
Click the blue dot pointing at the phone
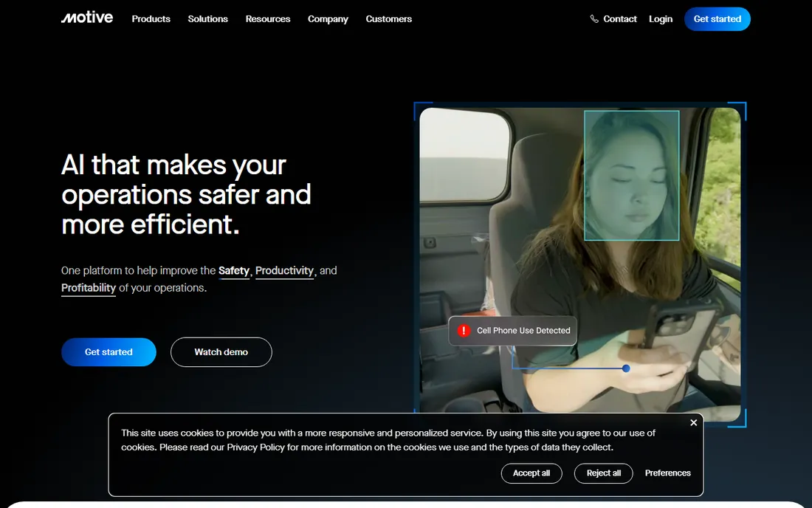click(626, 368)
